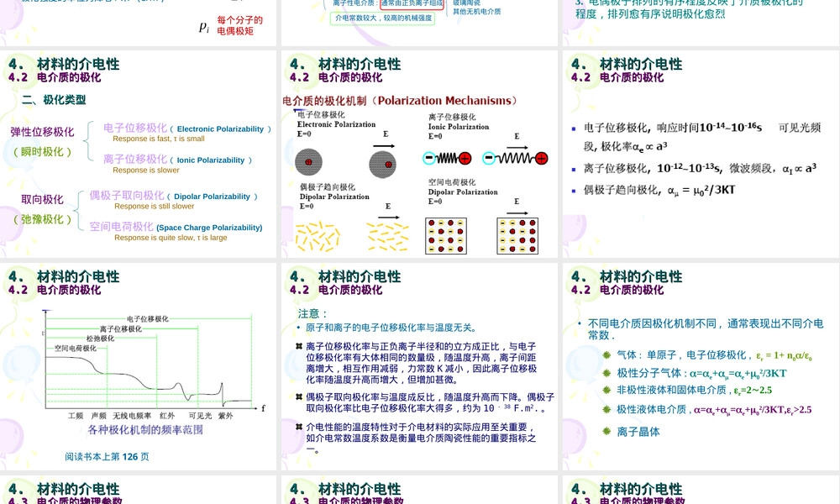This screenshot has width=840, height=504.
Task: Click the item 气体：单原子，电子位移极化
Action: (x=714, y=355)
